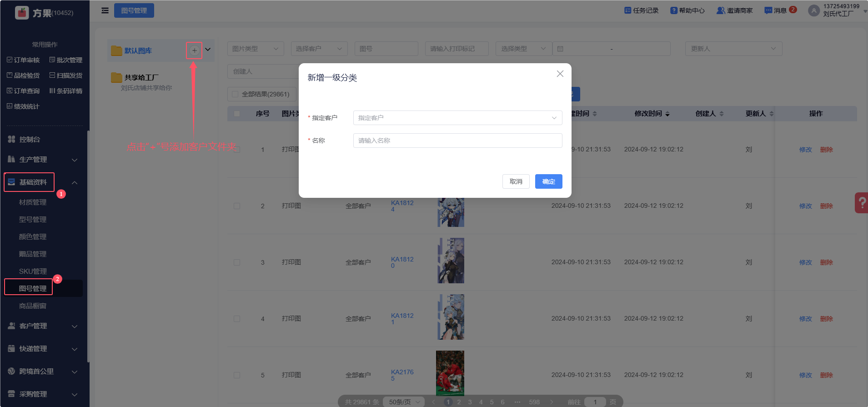Click the date range calendar field
Viewport: 868px width, 407px height.
(x=612, y=49)
